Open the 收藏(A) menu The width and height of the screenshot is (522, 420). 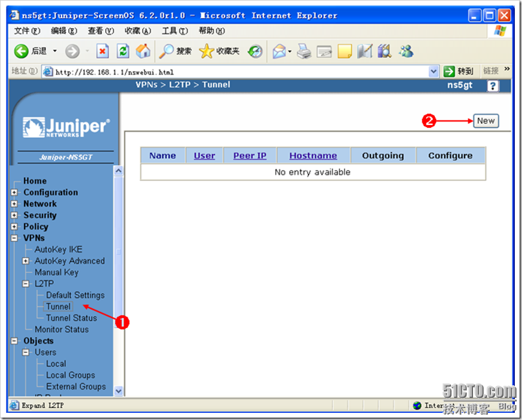[x=138, y=31]
